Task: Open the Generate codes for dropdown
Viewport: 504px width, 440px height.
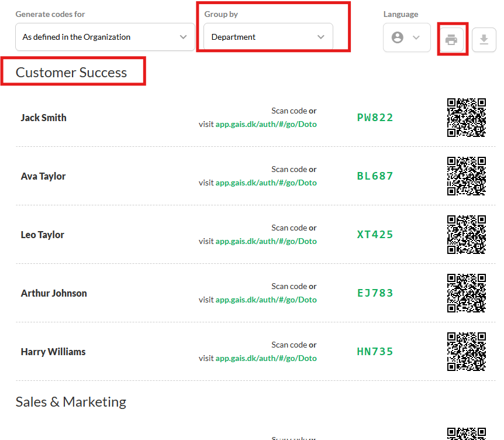Action: 105,37
